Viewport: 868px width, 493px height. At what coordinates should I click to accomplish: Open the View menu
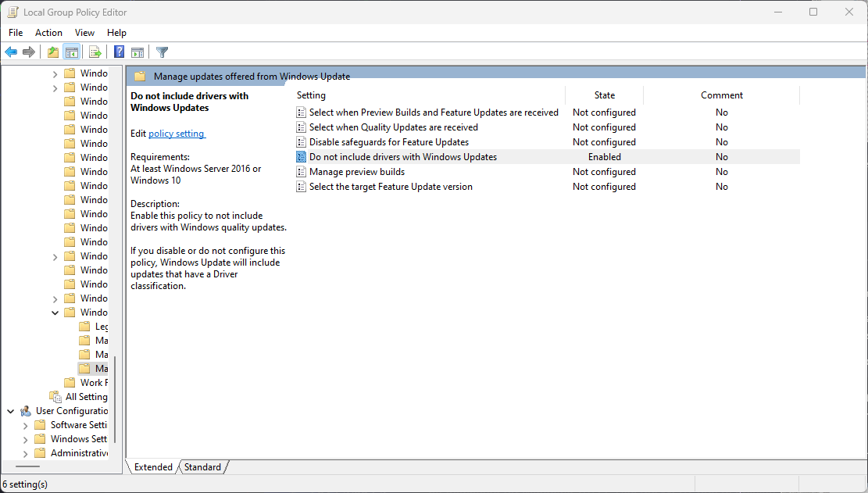click(x=84, y=33)
